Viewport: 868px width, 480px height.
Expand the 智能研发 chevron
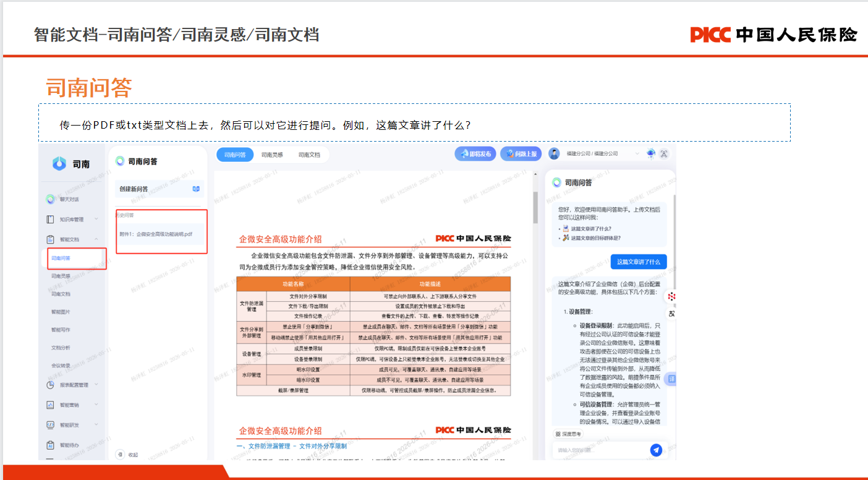point(96,425)
